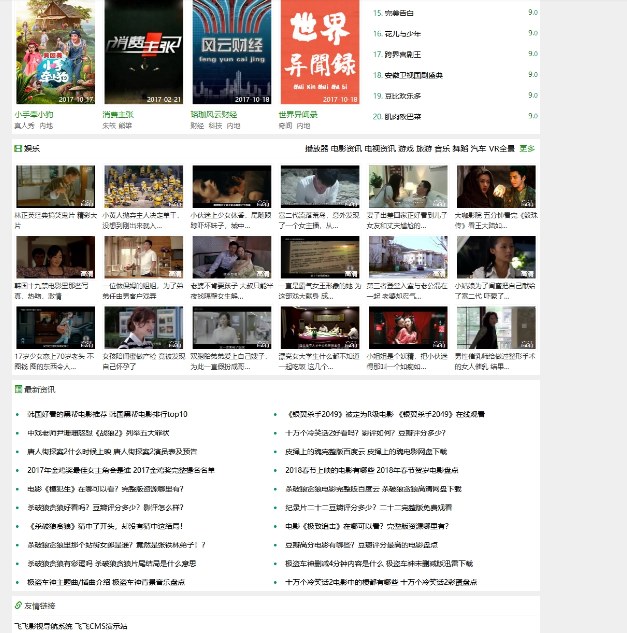Open 2018春节 upcoming films article
The image size is (627, 633).
(x=371, y=470)
